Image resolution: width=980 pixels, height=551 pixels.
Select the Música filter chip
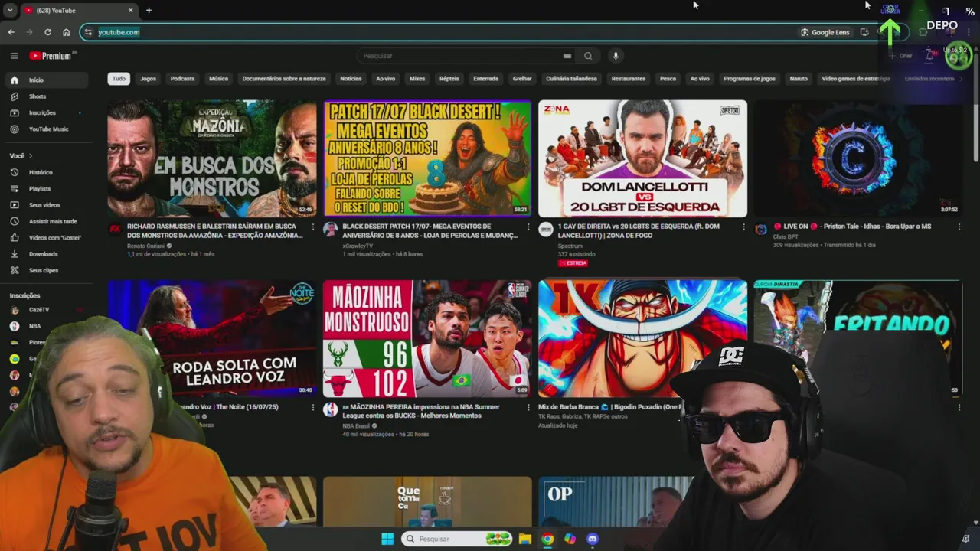point(219,78)
